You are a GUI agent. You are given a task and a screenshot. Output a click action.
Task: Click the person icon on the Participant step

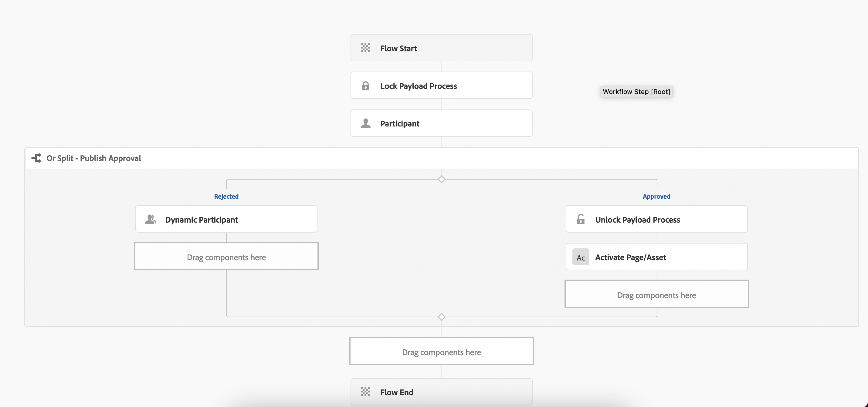click(365, 123)
